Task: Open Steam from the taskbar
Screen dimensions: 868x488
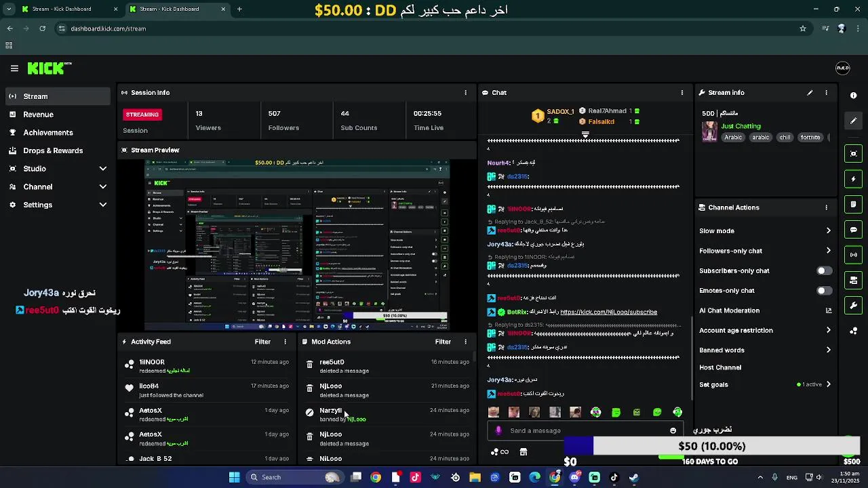Action: click(x=634, y=477)
